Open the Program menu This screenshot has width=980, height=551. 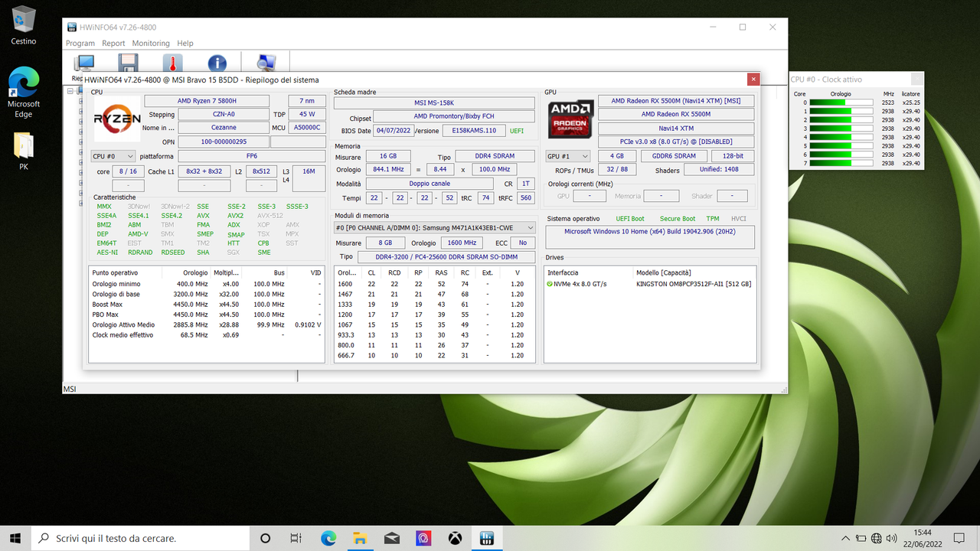coord(80,43)
